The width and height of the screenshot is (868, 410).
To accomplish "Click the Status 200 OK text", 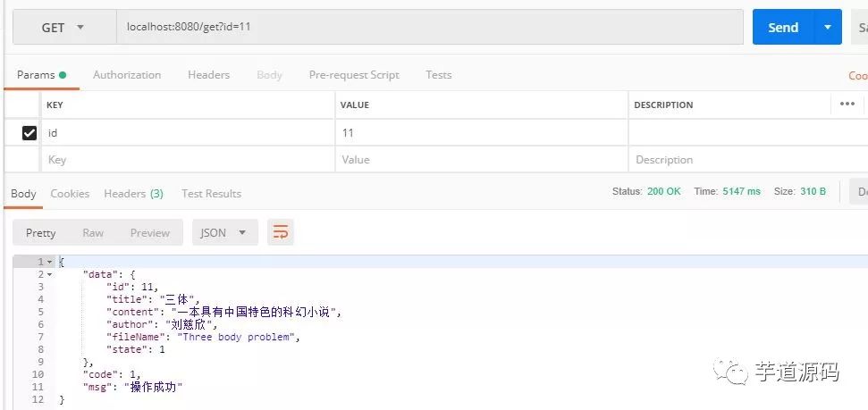I will [x=646, y=191].
